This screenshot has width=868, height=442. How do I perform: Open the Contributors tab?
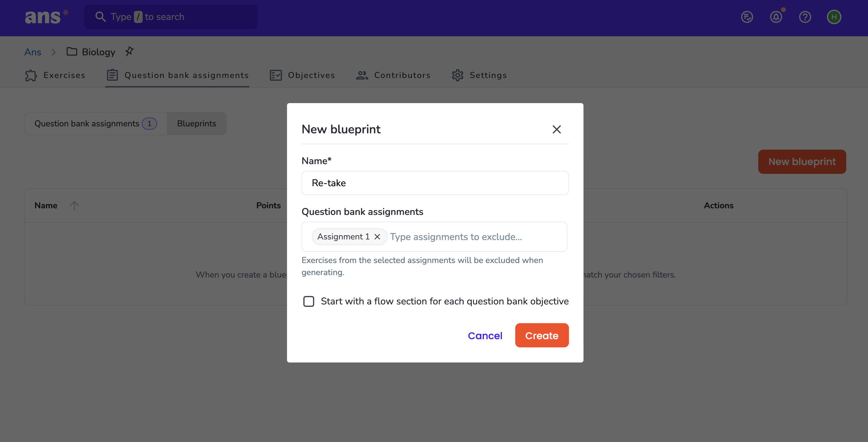tap(393, 75)
